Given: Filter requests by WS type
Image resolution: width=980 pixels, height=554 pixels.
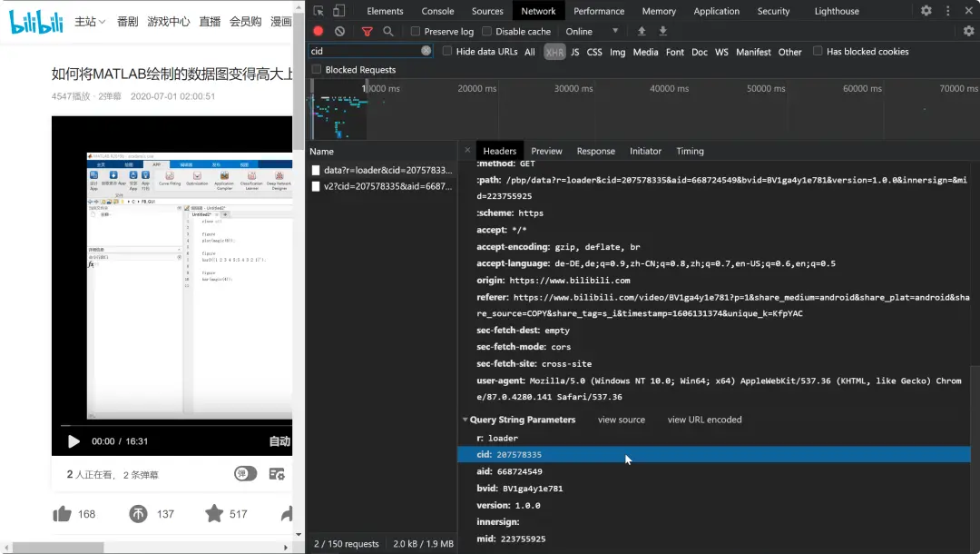Looking at the screenshot, I should [722, 52].
